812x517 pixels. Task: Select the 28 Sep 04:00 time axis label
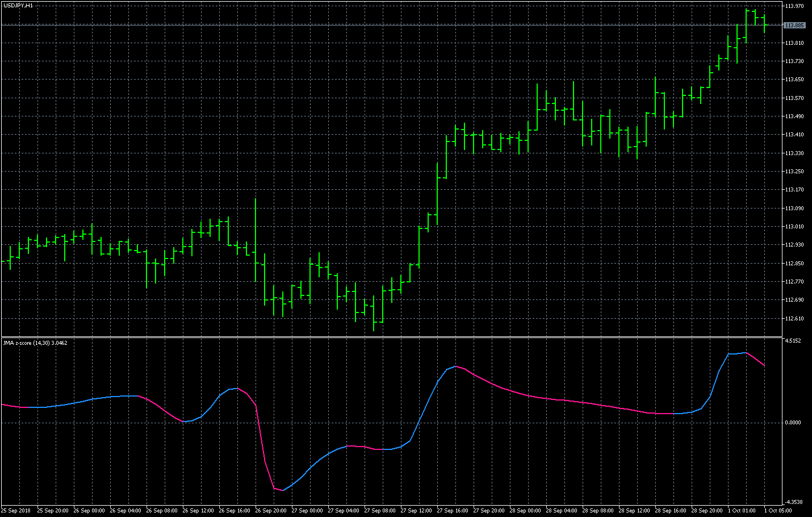560,511
